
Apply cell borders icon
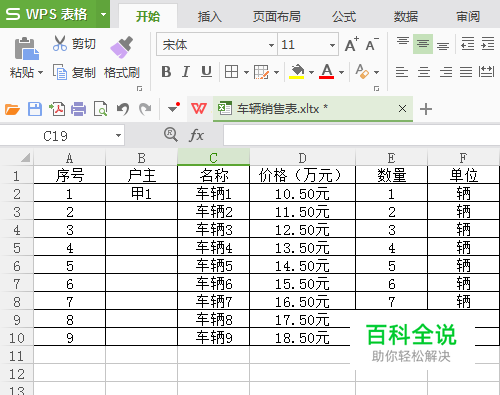click(x=231, y=72)
